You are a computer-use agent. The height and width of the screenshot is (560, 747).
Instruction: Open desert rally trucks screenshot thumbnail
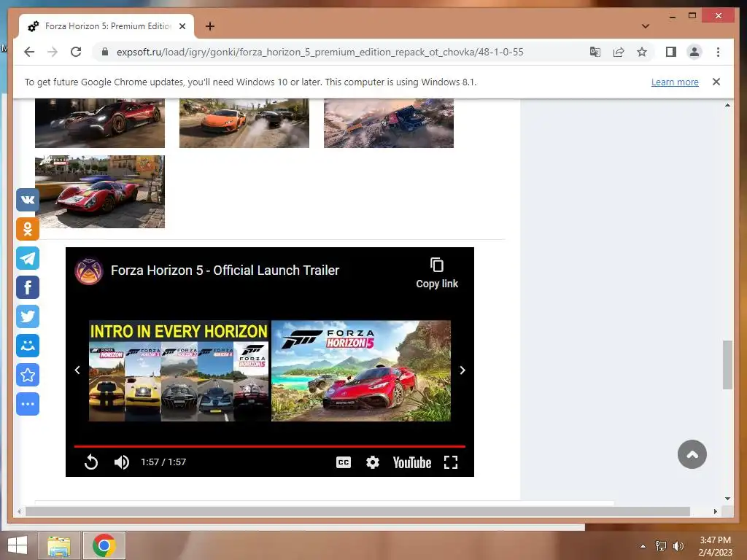(389, 123)
